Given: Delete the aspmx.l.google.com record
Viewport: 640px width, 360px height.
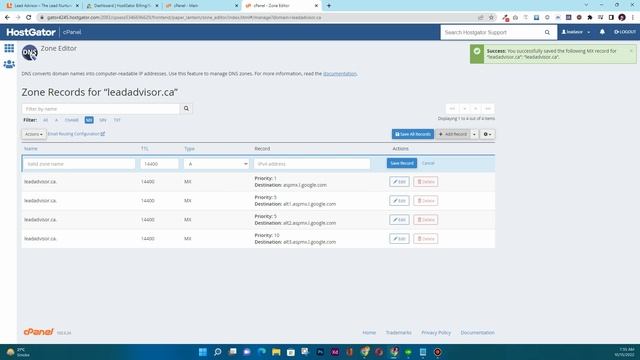Looking at the screenshot, I should 426,182.
